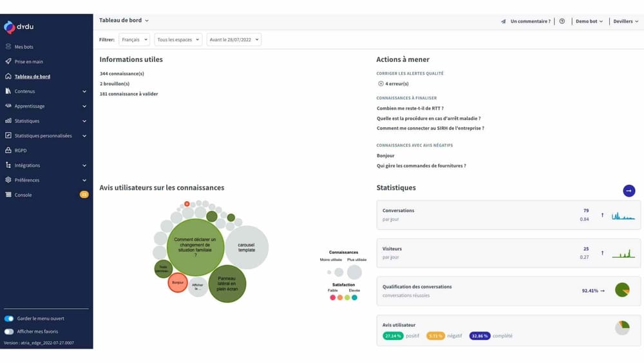Select Tableau de bord in the sidebar
644x363 pixels.
coord(32,77)
